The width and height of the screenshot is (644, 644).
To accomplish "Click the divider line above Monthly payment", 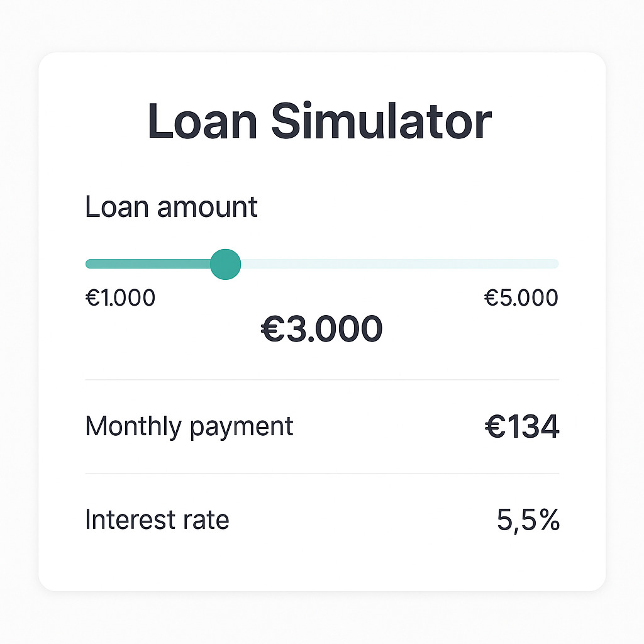I will [322, 380].
